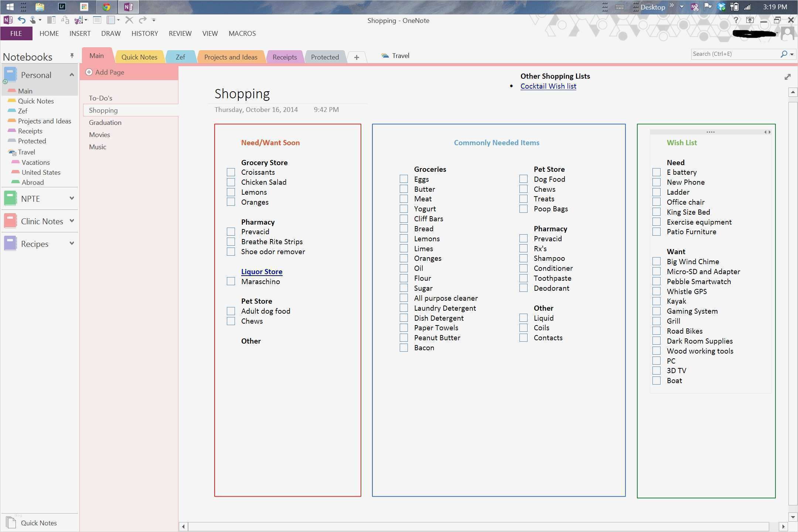
Task: Click the Undo arrow in quick access toolbar
Action: 22,20
